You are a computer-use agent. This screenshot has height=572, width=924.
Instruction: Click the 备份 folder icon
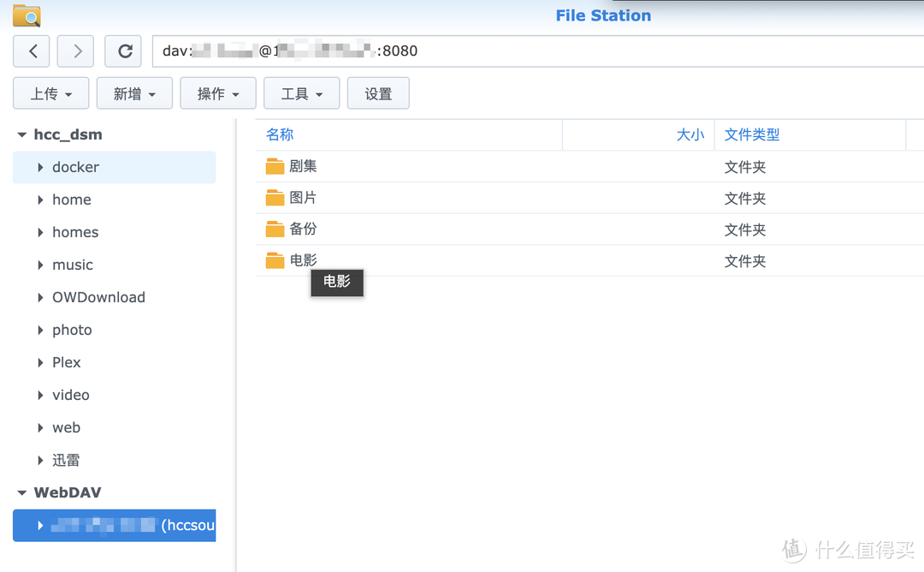275,229
